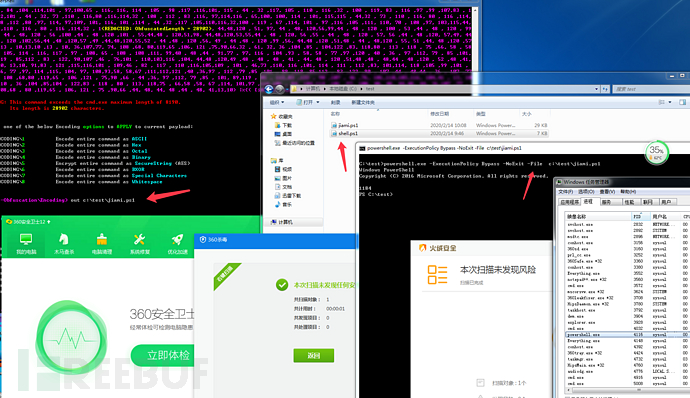Click Explorer back navigation arrow
This screenshot has height=398, width=690.
(x=269, y=89)
